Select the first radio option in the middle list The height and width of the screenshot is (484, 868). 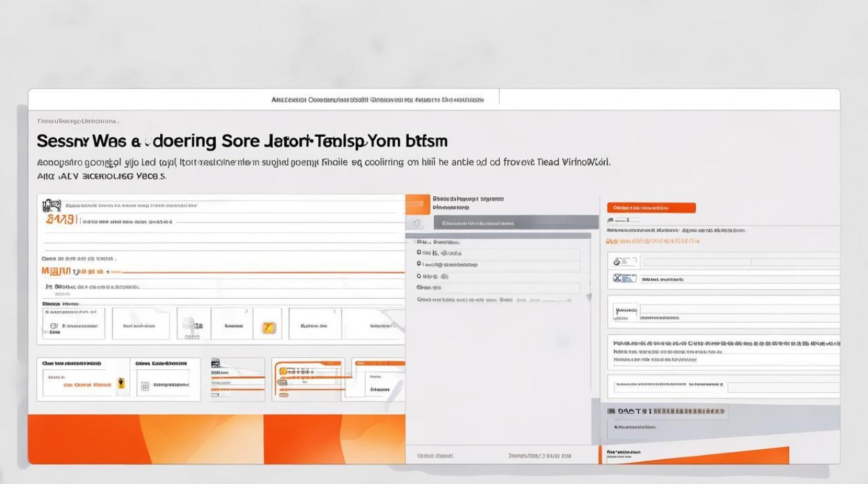(x=419, y=253)
